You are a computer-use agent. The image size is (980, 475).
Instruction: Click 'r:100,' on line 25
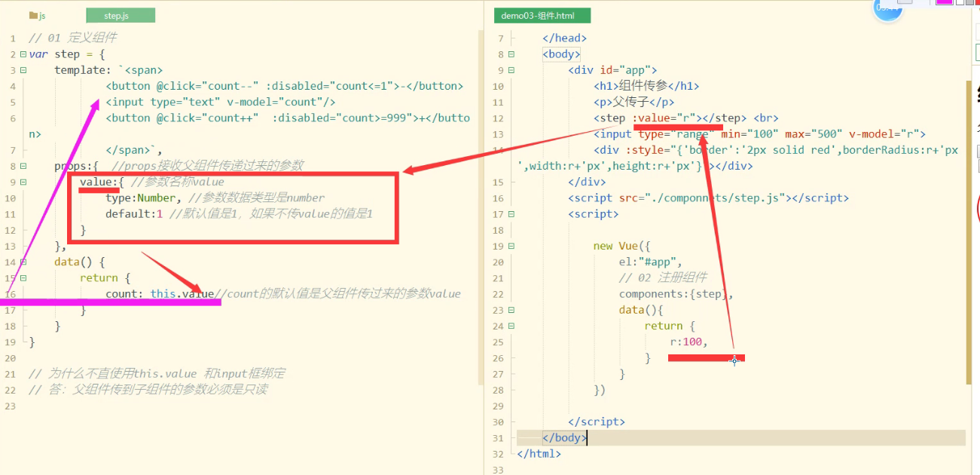[689, 342]
